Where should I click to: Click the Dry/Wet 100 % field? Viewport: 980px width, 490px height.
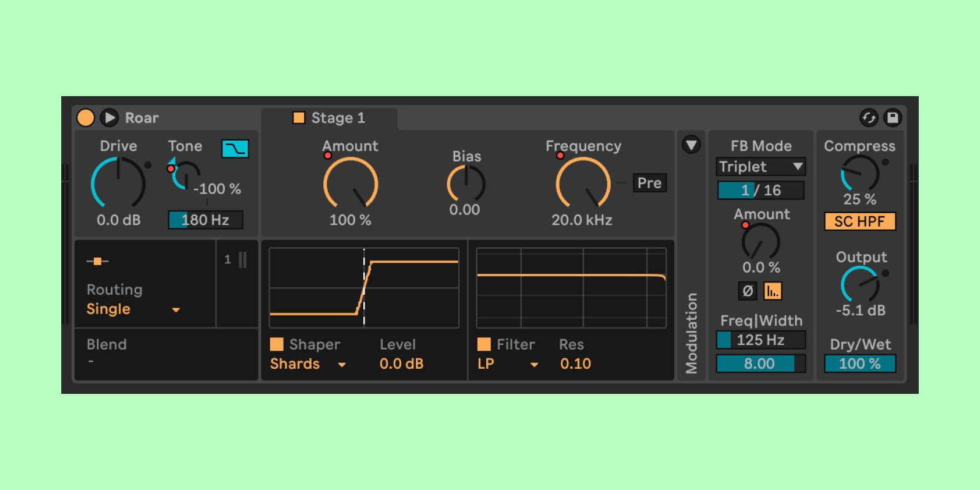pyautogui.click(x=860, y=363)
